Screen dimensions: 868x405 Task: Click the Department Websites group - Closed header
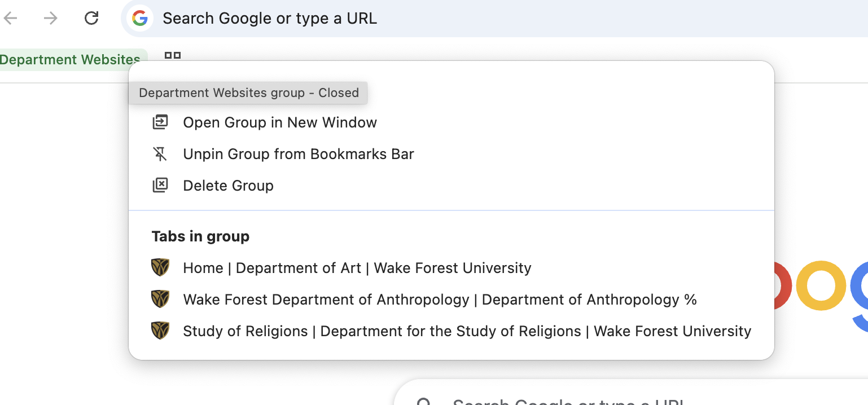(x=248, y=93)
